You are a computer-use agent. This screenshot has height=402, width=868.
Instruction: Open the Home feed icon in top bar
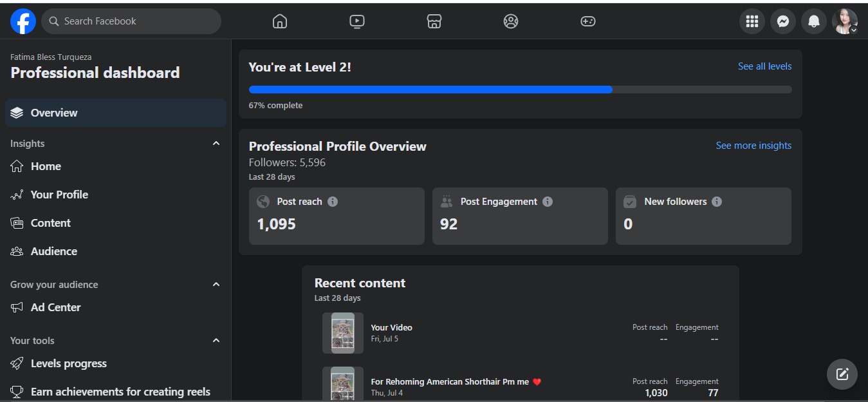pos(280,21)
